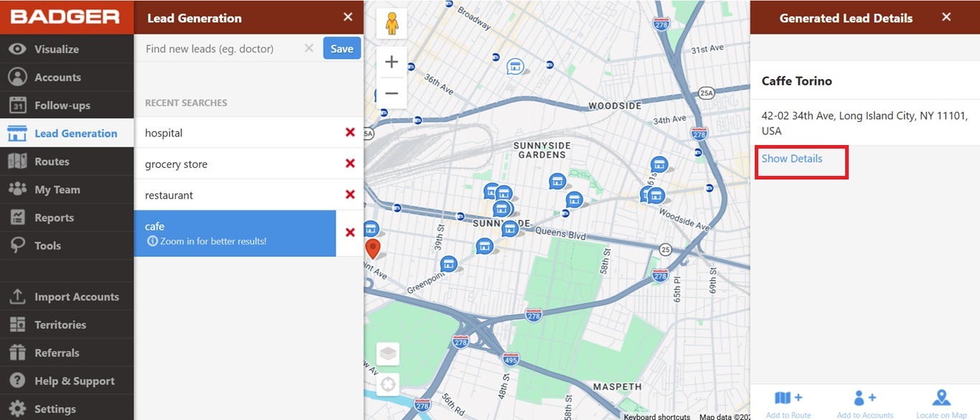Zoom out the map with minus button
The width and height of the screenshot is (980, 420).
click(x=392, y=93)
